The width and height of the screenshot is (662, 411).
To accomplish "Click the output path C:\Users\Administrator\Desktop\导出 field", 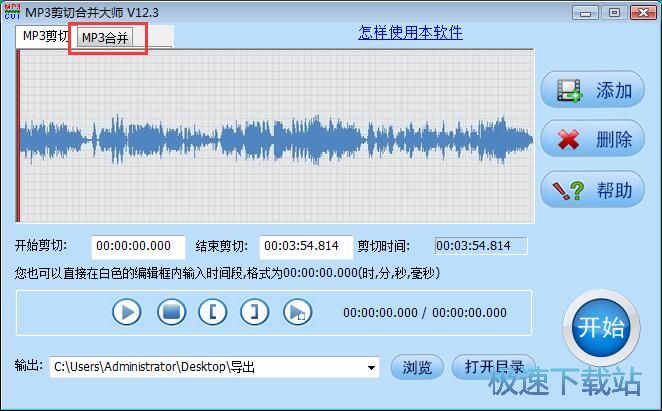I will (x=214, y=367).
